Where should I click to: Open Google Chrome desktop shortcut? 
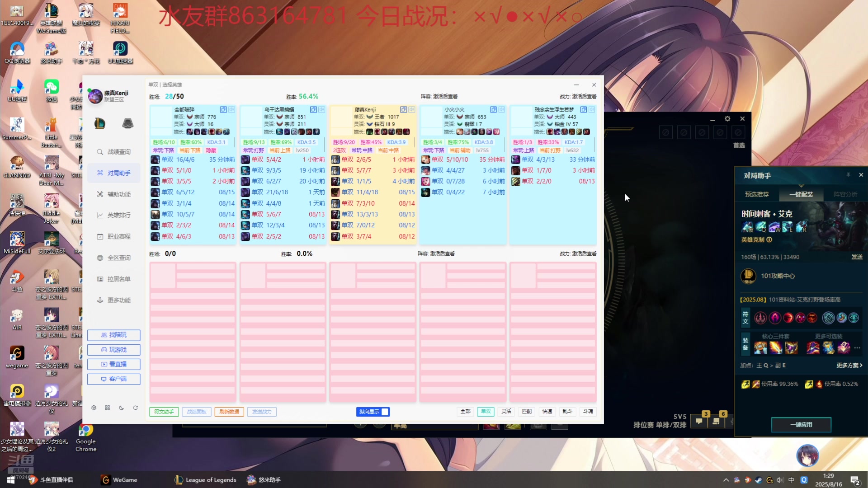tap(86, 437)
